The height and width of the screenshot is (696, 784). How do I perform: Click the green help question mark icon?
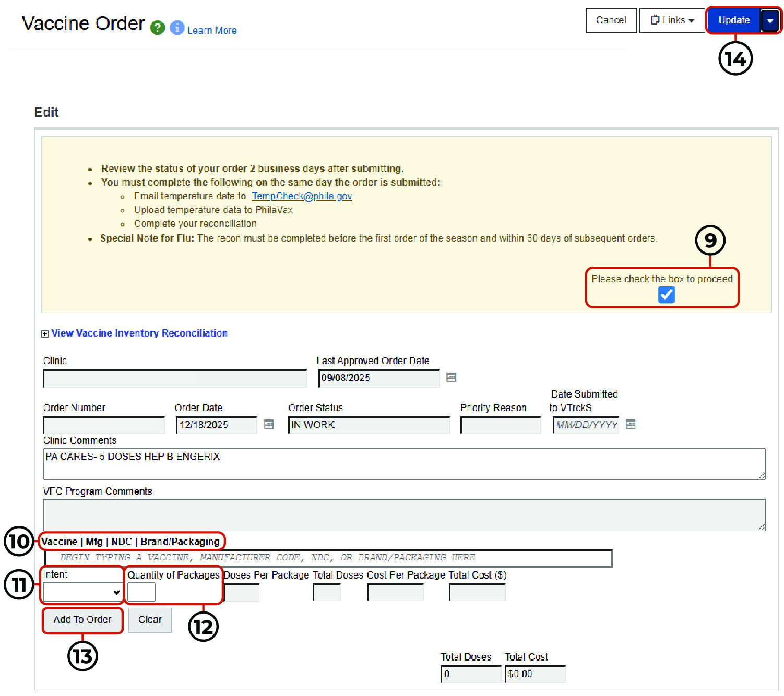click(158, 28)
